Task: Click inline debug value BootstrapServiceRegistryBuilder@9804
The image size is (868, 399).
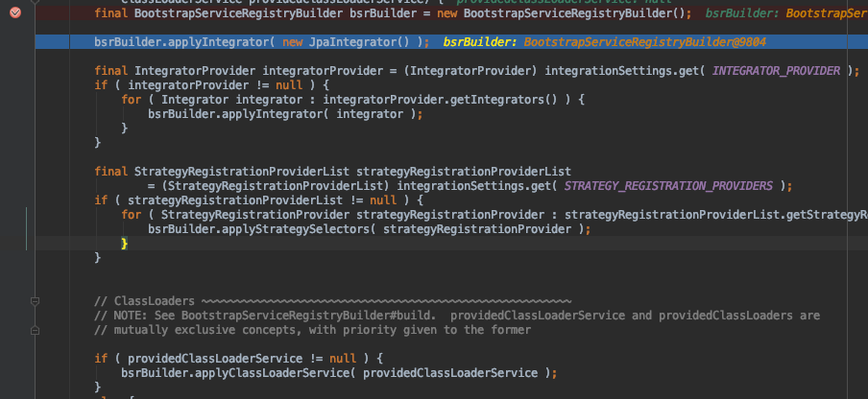Action: coord(645,42)
